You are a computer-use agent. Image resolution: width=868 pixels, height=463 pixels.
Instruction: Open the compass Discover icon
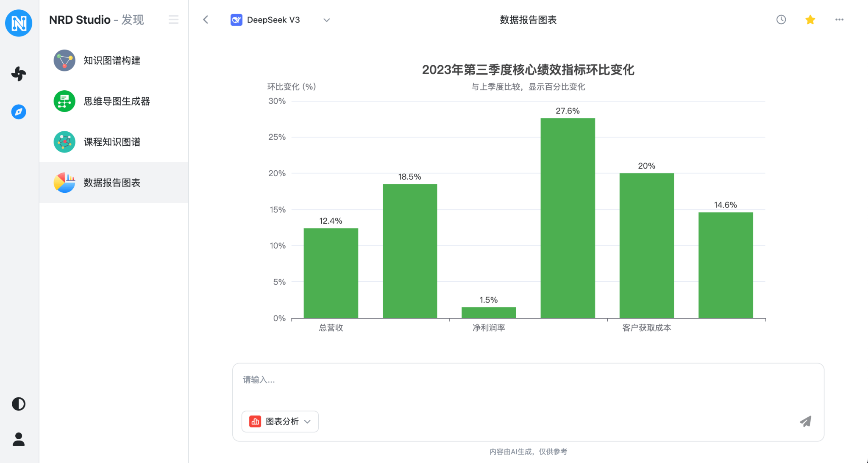click(19, 112)
